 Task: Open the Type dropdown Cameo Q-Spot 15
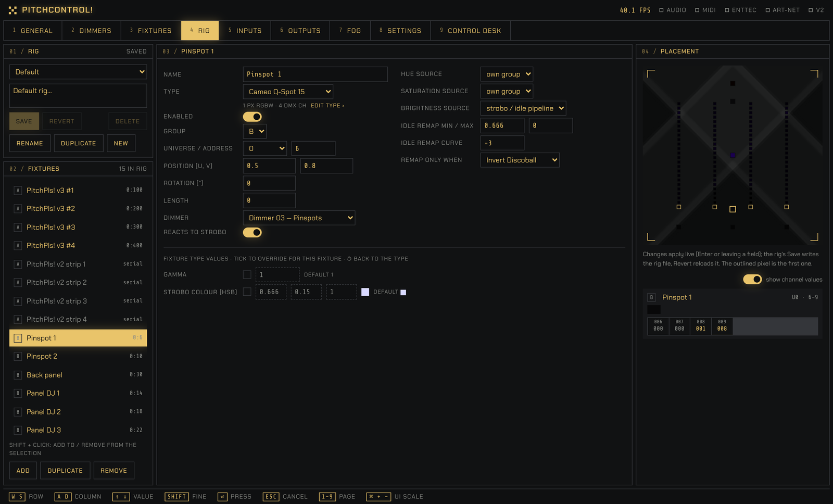(288, 92)
